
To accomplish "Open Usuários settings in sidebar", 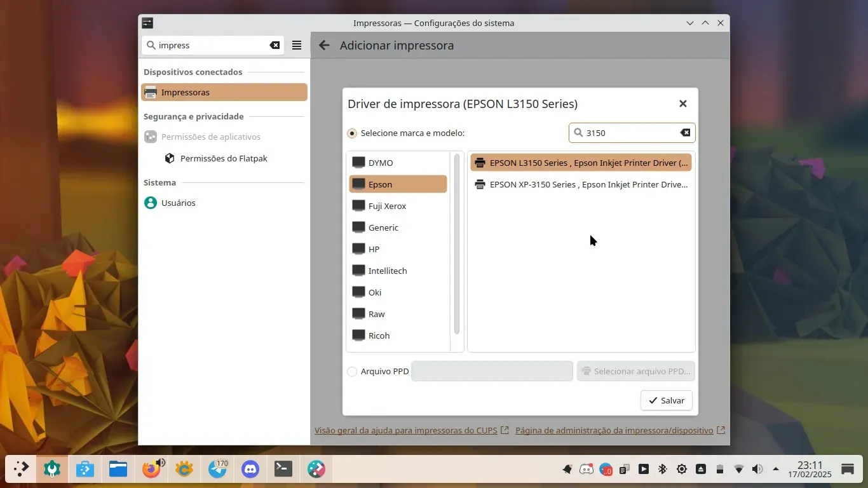I will click(x=178, y=203).
